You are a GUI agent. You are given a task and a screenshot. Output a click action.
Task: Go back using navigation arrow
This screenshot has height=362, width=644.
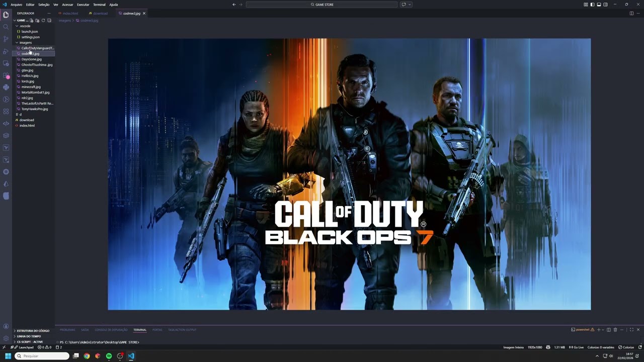coord(234,5)
